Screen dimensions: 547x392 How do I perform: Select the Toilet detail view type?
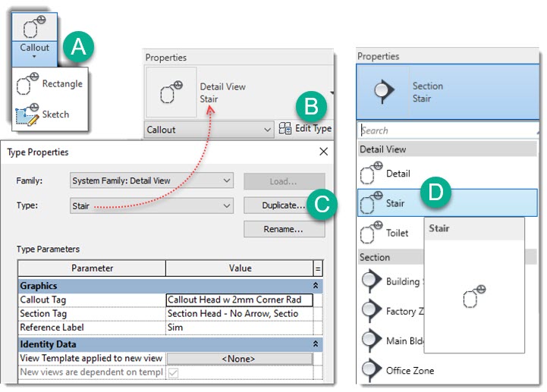(x=398, y=234)
